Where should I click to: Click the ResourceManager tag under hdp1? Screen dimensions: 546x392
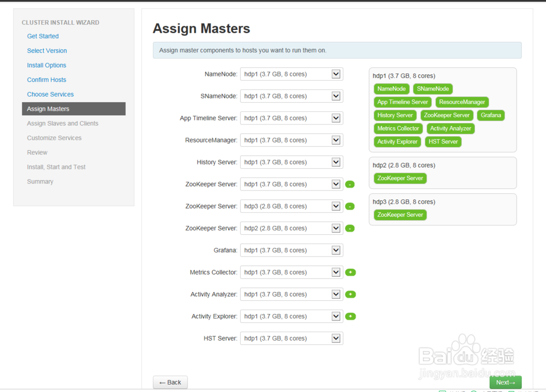[462, 102]
